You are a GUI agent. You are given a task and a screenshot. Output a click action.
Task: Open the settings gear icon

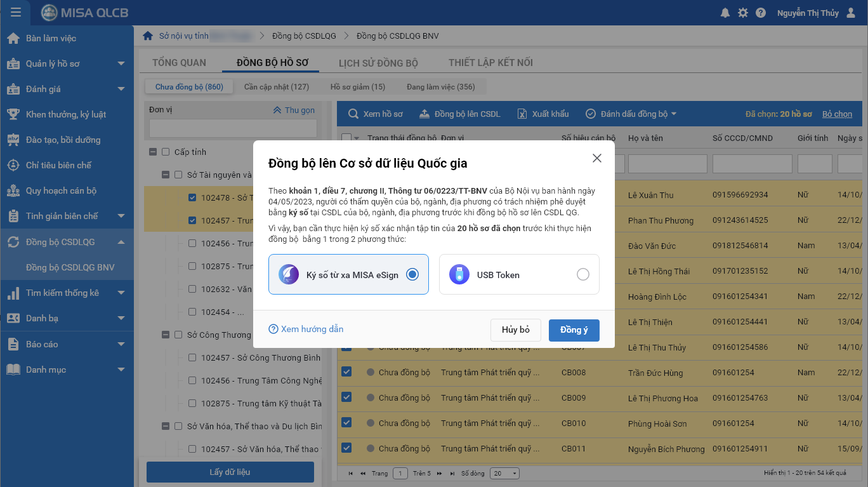point(743,13)
